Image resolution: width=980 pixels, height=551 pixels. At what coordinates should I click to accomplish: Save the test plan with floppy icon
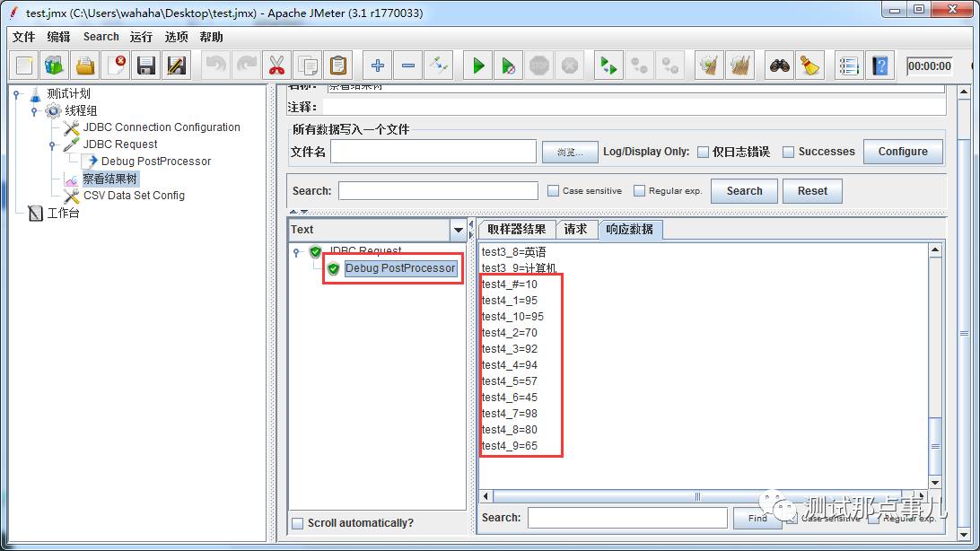click(146, 65)
